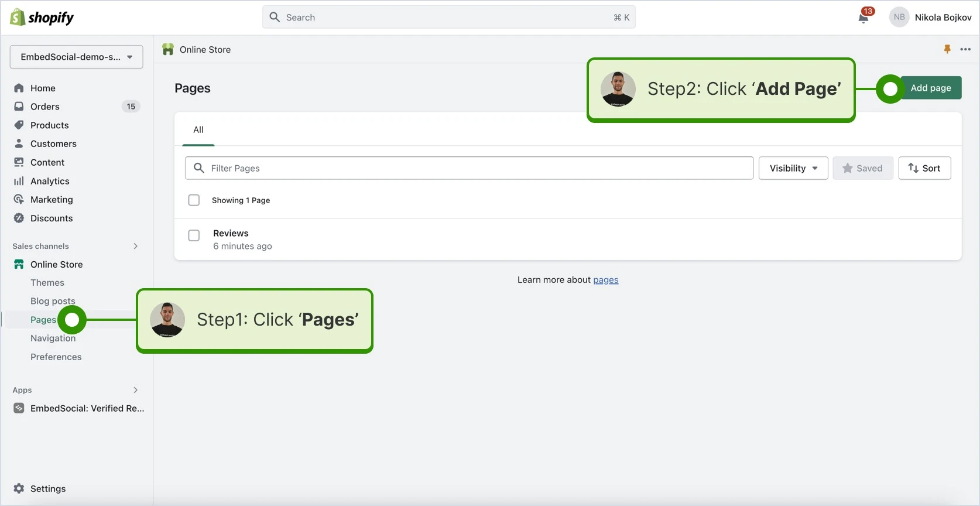Viewport: 980px width, 506px height.
Task: Click the Filter Pages magnifier icon
Action: pyautogui.click(x=199, y=168)
